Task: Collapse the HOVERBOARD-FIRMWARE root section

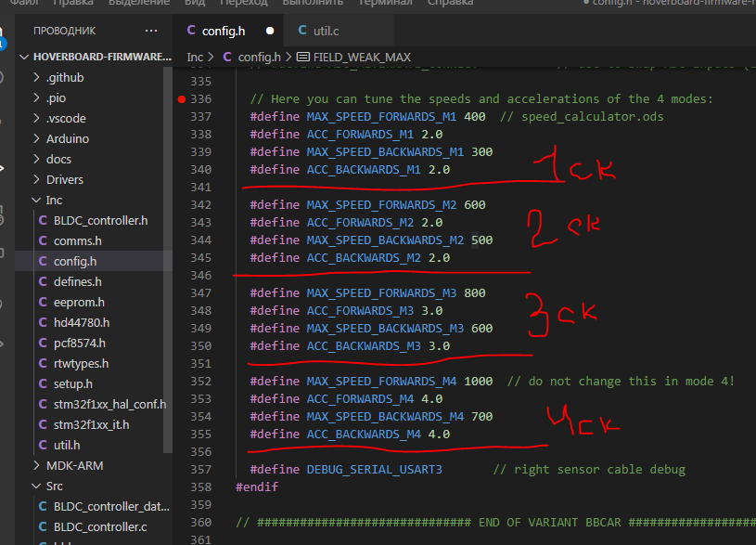Action: click(101, 56)
